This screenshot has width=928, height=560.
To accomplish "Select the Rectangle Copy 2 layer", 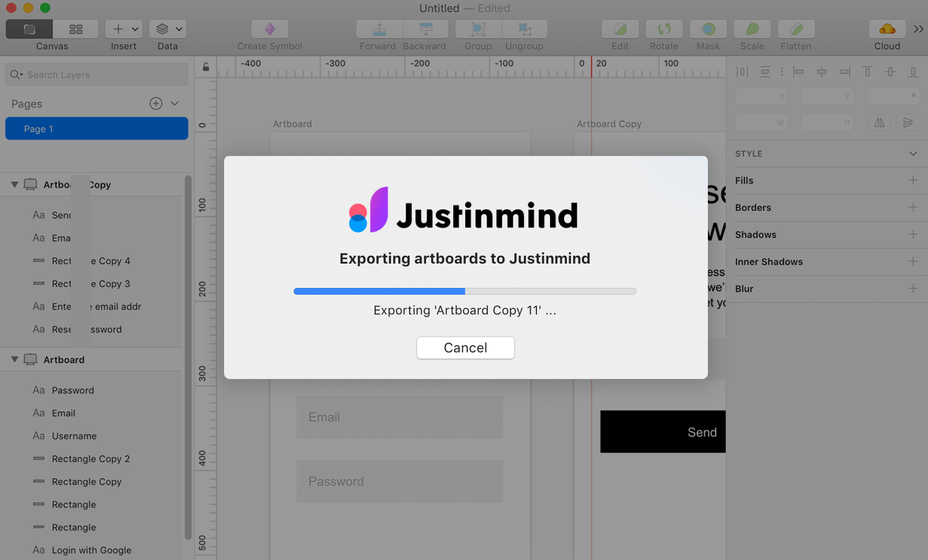I will pyautogui.click(x=91, y=459).
